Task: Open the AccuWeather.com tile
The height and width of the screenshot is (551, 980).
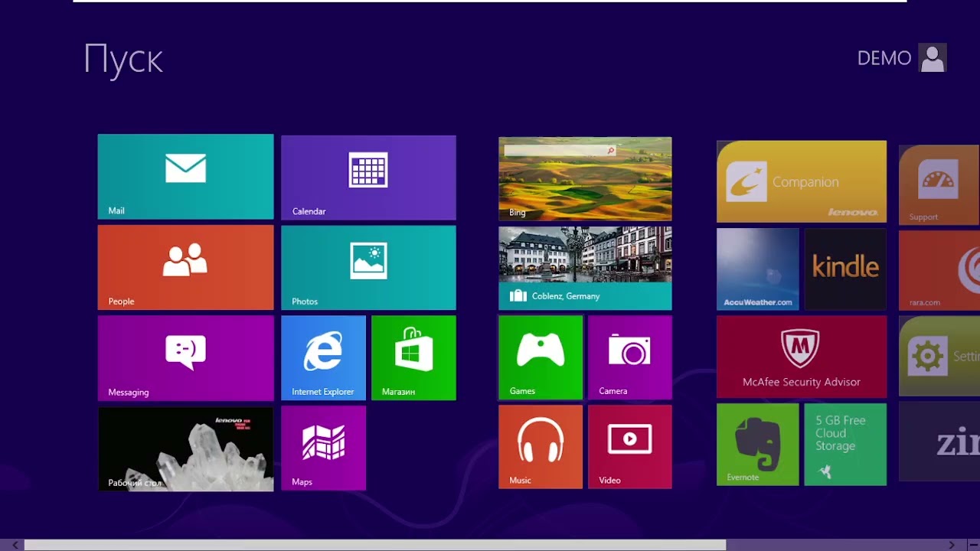Action: pos(757,269)
